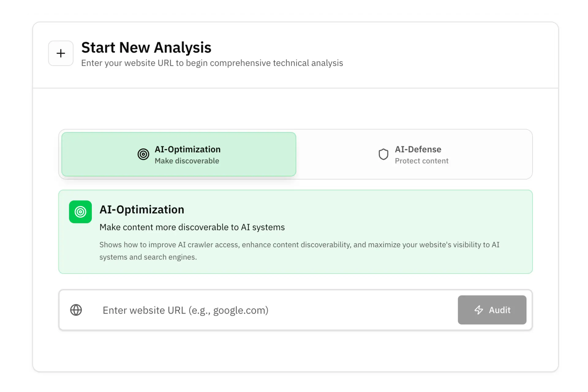Click the Audit button
The image size is (588, 392).
click(x=492, y=310)
